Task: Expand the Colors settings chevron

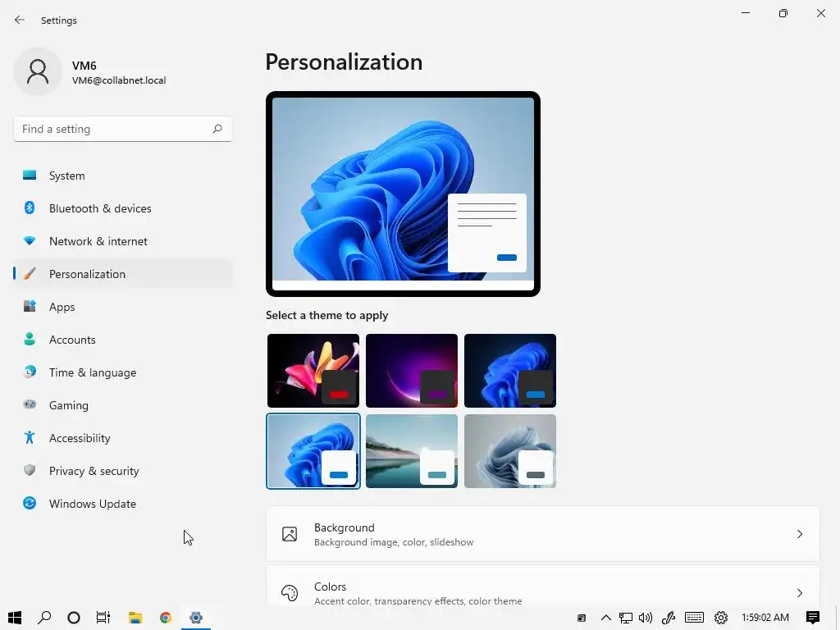Action: (799, 592)
